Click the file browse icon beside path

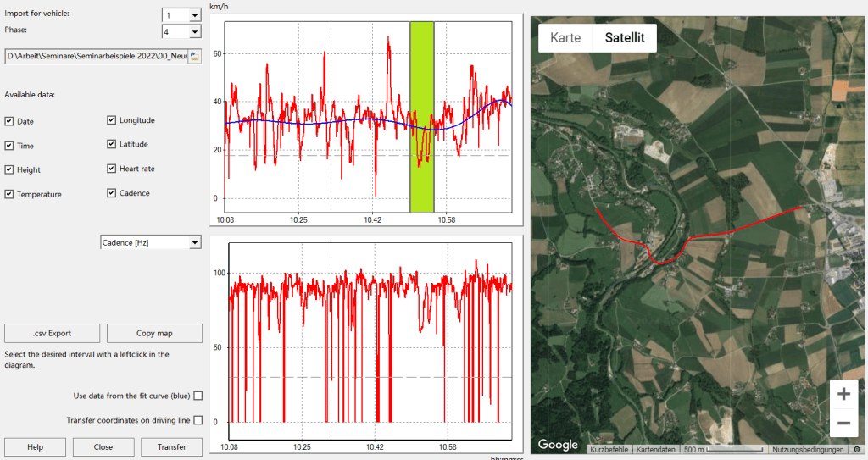tap(194, 57)
